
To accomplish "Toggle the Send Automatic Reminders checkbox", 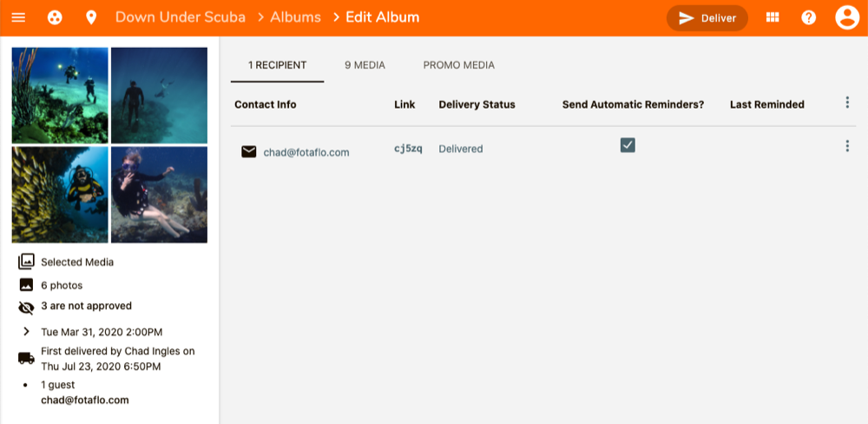I will [628, 145].
